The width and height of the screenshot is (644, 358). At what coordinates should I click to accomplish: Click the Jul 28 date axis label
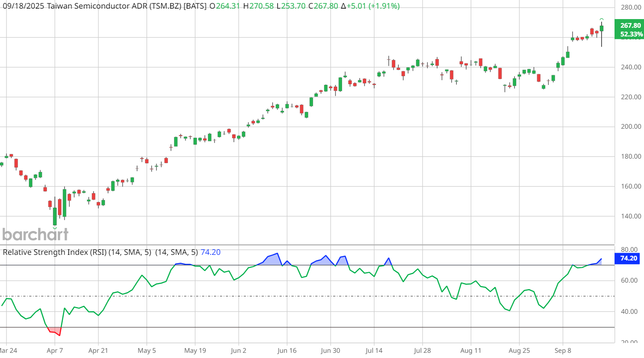[422, 351]
